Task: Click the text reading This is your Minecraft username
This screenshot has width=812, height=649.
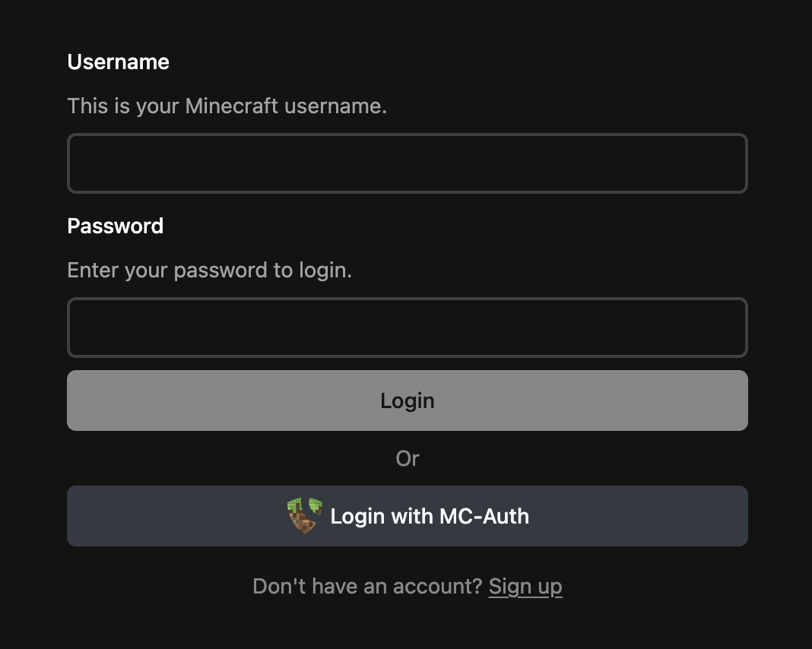Action: point(227,106)
